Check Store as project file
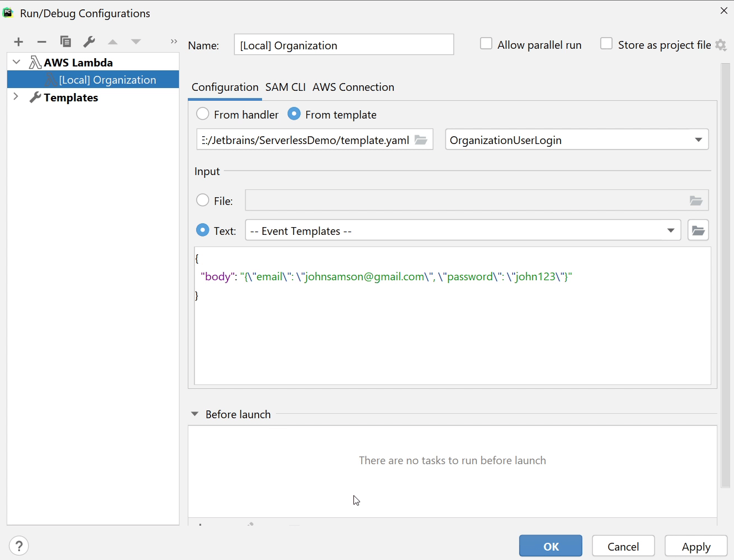Screen dimensions: 734x560 pyautogui.click(x=607, y=43)
